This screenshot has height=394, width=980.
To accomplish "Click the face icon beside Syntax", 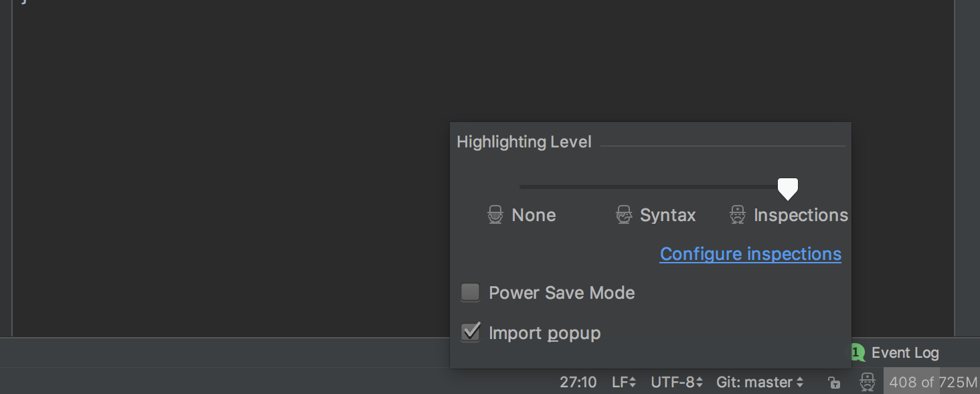I will 624,215.
